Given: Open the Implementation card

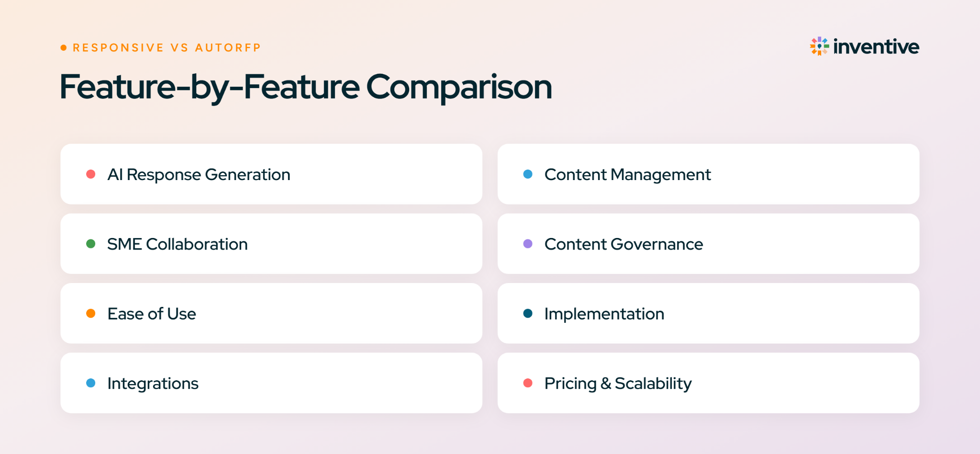Looking at the screenshot, I should coord(708,313).
